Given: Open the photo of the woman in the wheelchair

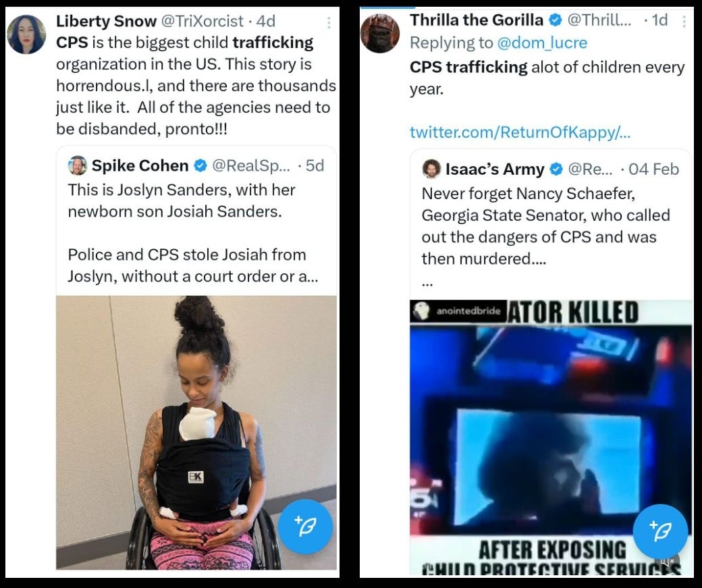Looking at the screenshot, I should click(196, 433).
